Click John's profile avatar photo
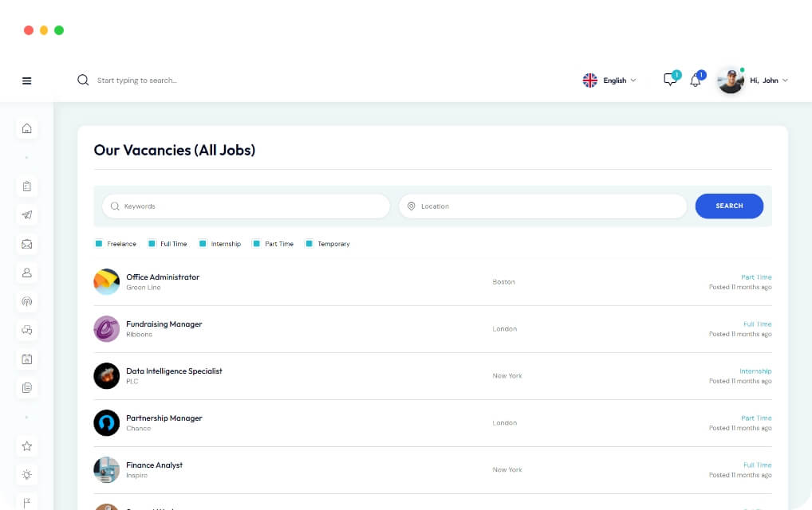The image size is (812, 510). click(731, 80)
